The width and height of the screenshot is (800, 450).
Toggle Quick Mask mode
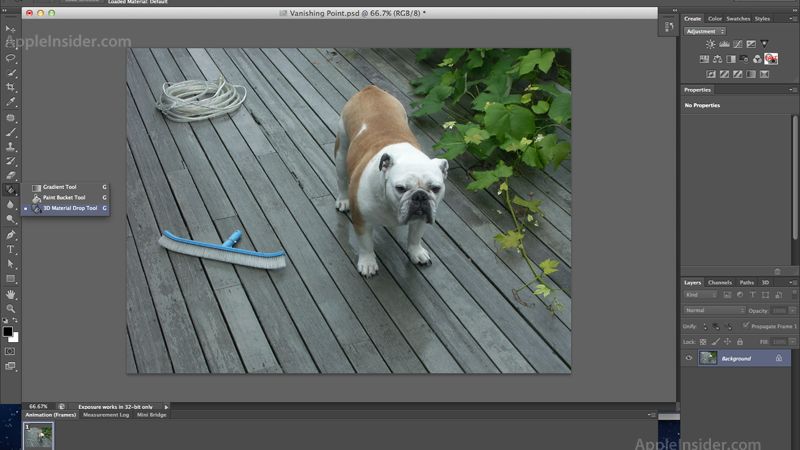(10, 352)
